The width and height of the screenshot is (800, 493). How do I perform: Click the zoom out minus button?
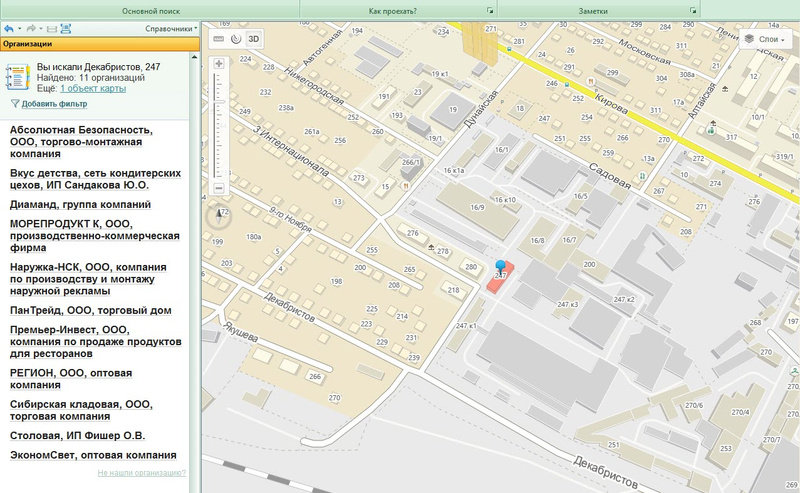tap(219, 188)
